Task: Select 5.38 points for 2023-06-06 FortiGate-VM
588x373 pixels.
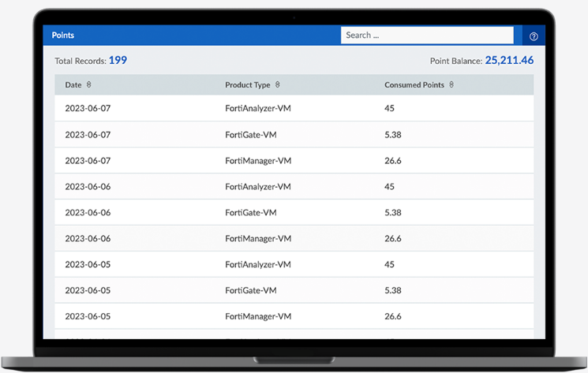Action: pyautogui.click(x=393, y=212)
